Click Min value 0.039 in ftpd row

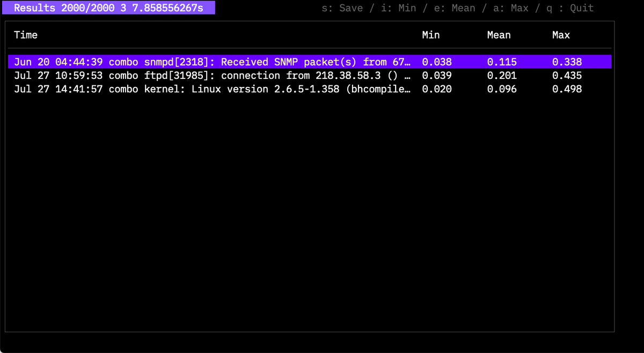click(x=437, y=76)
